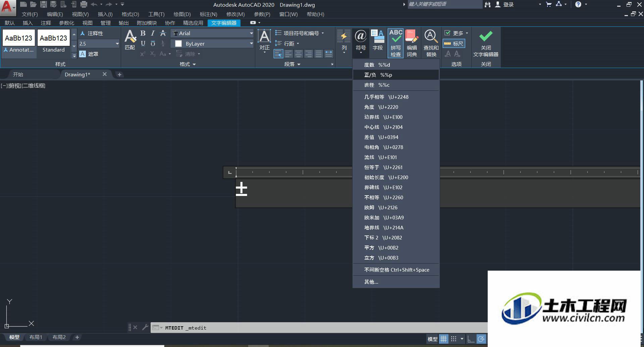The image size is (644, 347).
Task: Toggle Spell Check (拼写检查)
Action: click(x=396, y=43)
